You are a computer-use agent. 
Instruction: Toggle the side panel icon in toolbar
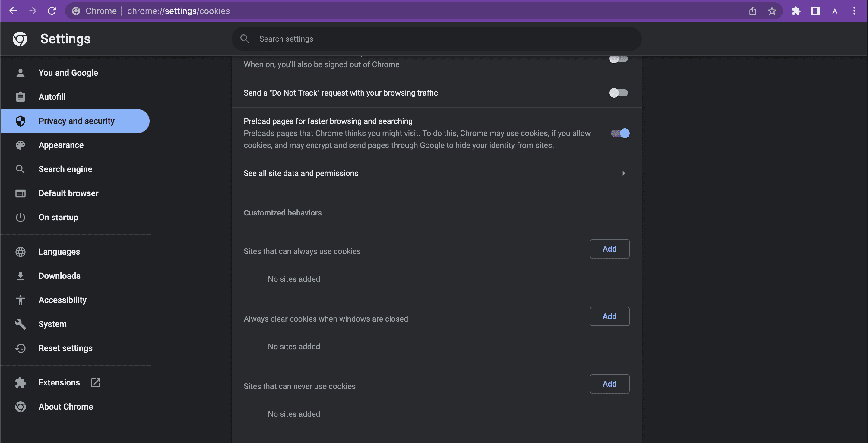pyautogui.click(x=815, y=11)
